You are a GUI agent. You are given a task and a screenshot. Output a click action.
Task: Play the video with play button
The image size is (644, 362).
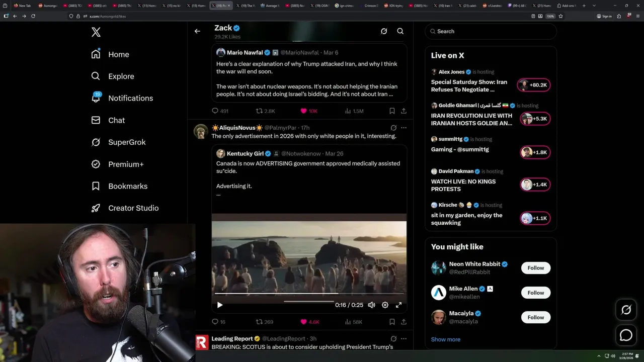pos(220,305)
